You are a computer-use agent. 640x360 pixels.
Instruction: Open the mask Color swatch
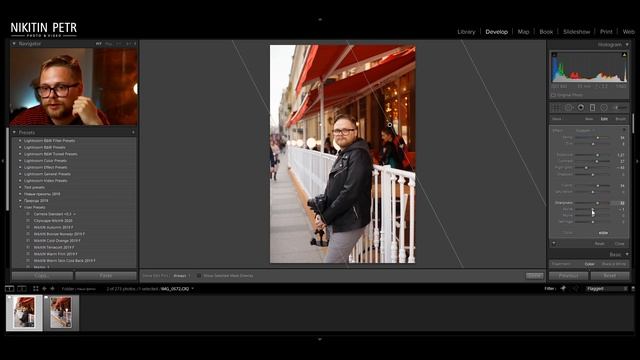603,233
